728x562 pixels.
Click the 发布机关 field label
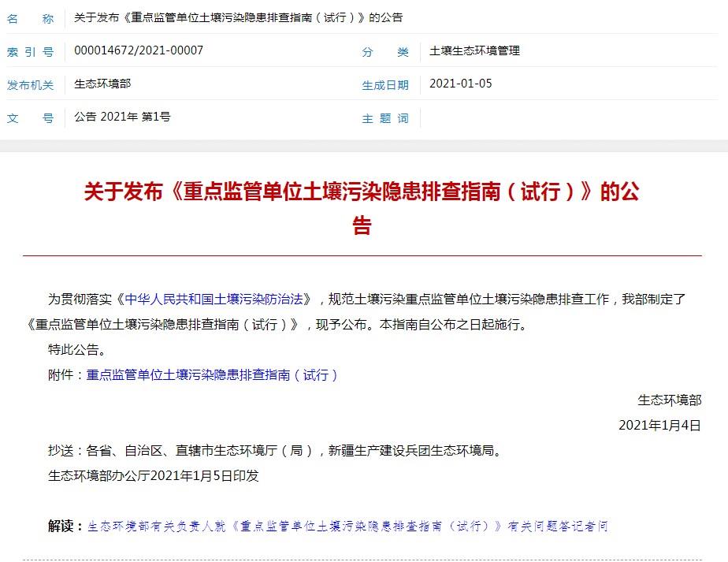point(31,85)
